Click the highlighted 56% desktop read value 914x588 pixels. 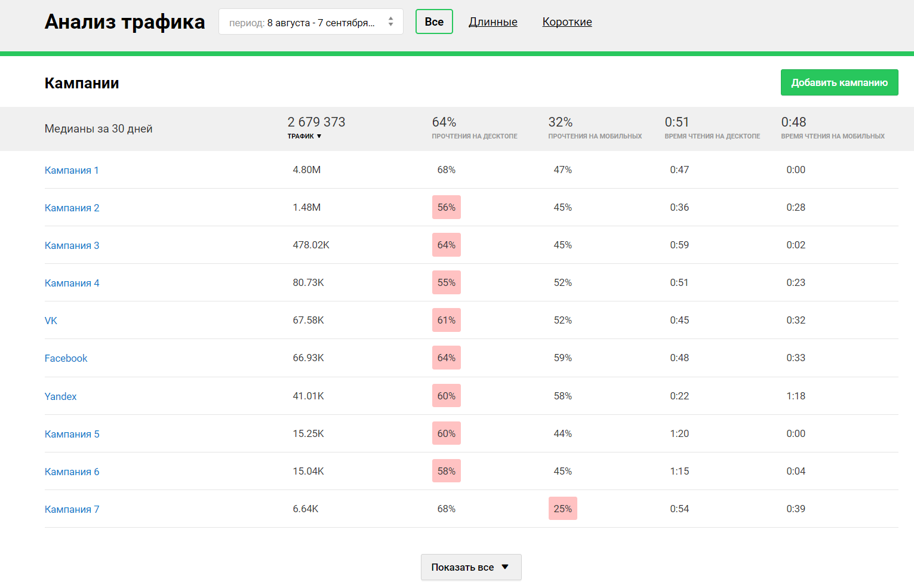[446, 207]
